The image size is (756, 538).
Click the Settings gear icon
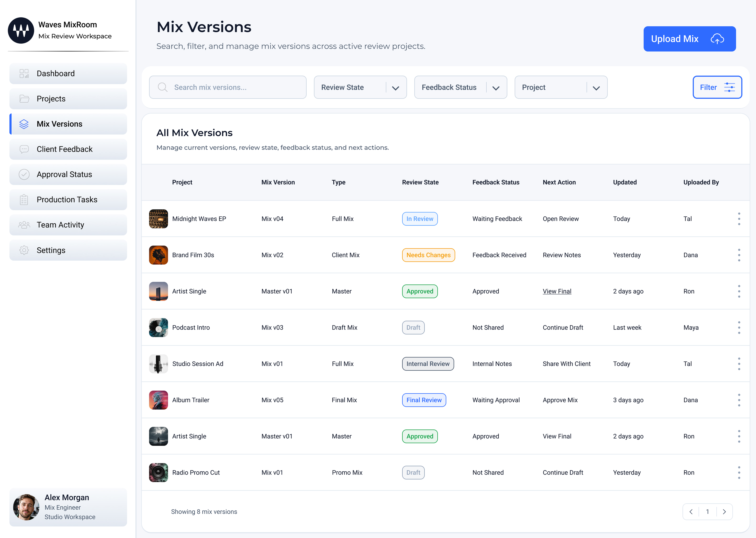click(24, 250)
